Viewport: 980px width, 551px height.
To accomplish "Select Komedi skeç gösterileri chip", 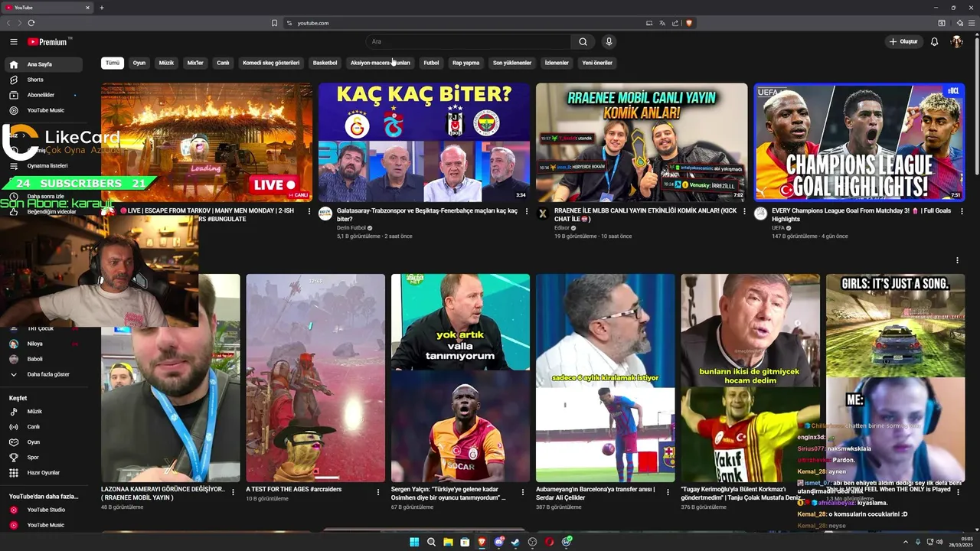I will click(x=271, y=63).
